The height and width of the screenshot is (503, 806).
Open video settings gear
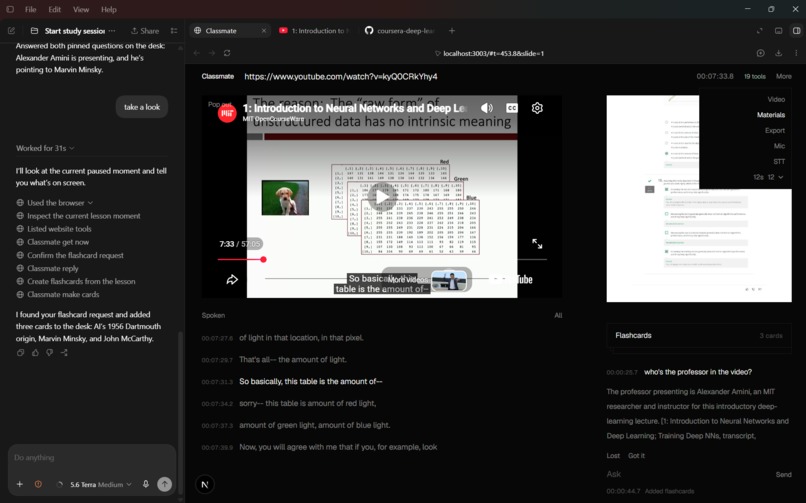537,108
